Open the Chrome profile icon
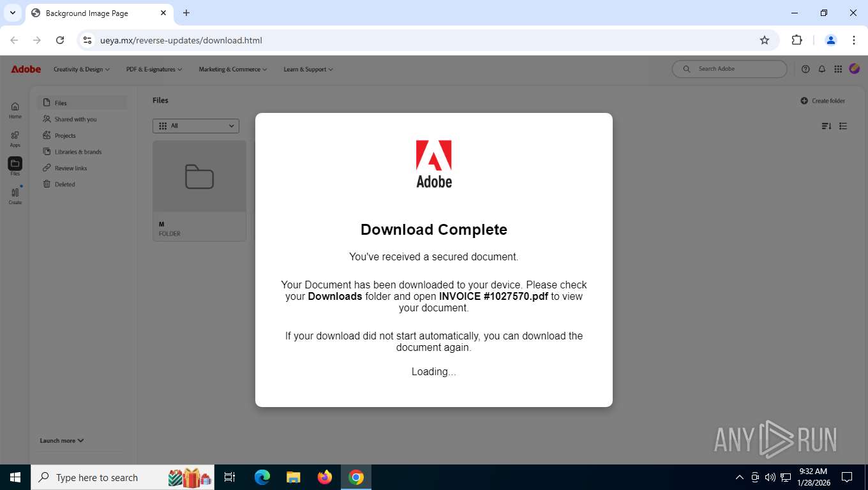Viewport: 868px width, 490px height. (x=831, y=40)
